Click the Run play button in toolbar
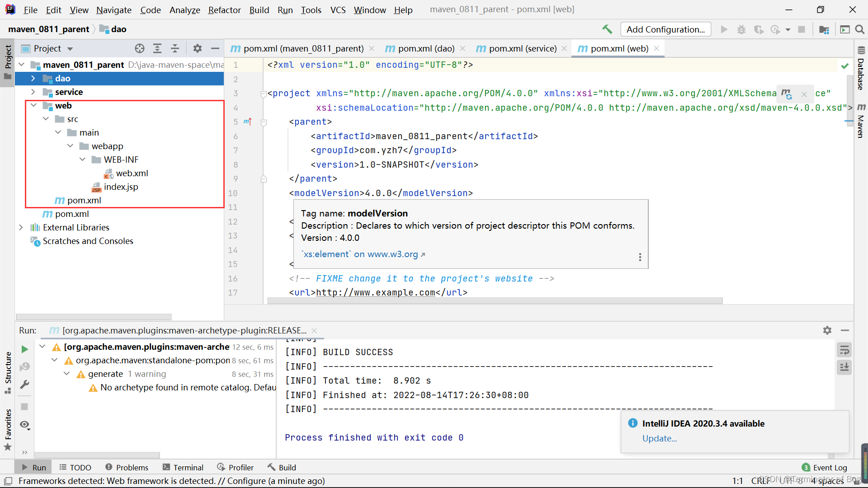The width and height of the screenshot is (868, 488). 723,29
